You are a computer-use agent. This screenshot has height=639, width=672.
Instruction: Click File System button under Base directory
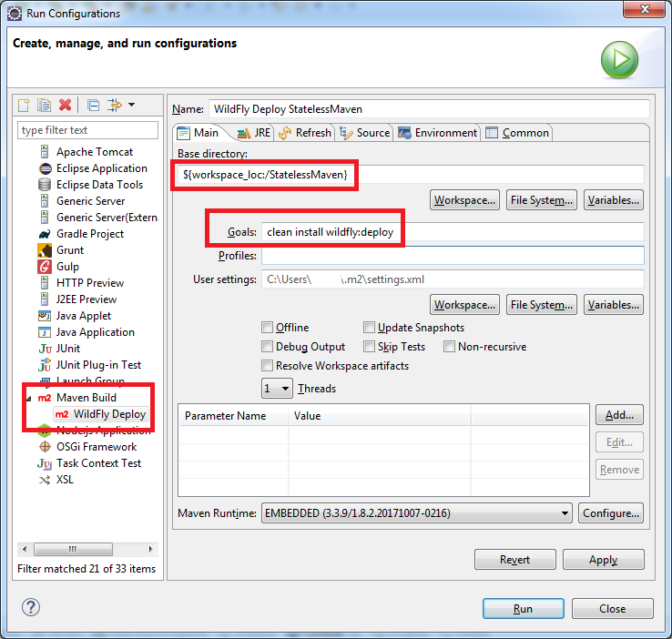(541, 200)
